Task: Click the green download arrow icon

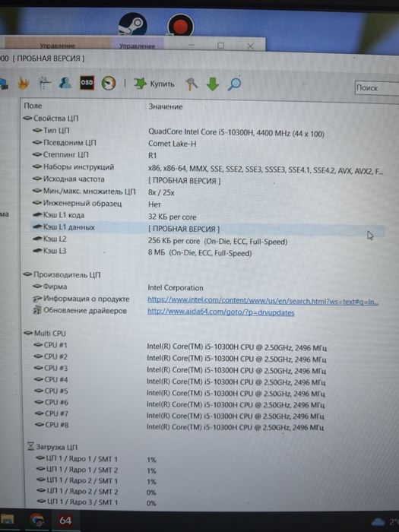Action: (x=213, y=84)
